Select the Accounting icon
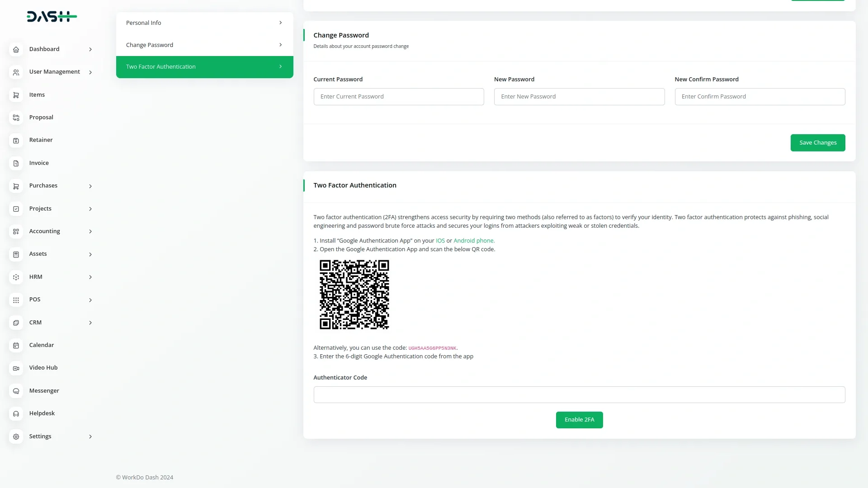 [16, 231]
